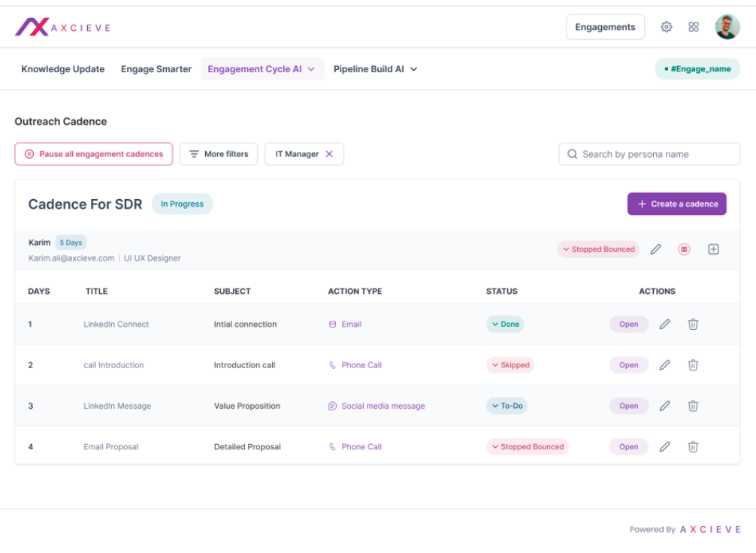Screen dimensions: 756x553
Task: Delete the LinkedIn Connect row
Action: (693, 325)
